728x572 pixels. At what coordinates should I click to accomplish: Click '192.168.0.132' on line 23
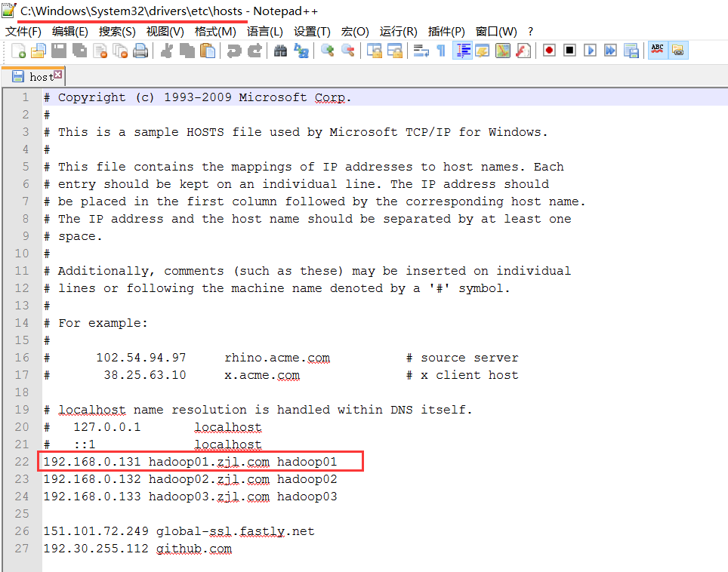pyautogui.click(x=92, y=479)
